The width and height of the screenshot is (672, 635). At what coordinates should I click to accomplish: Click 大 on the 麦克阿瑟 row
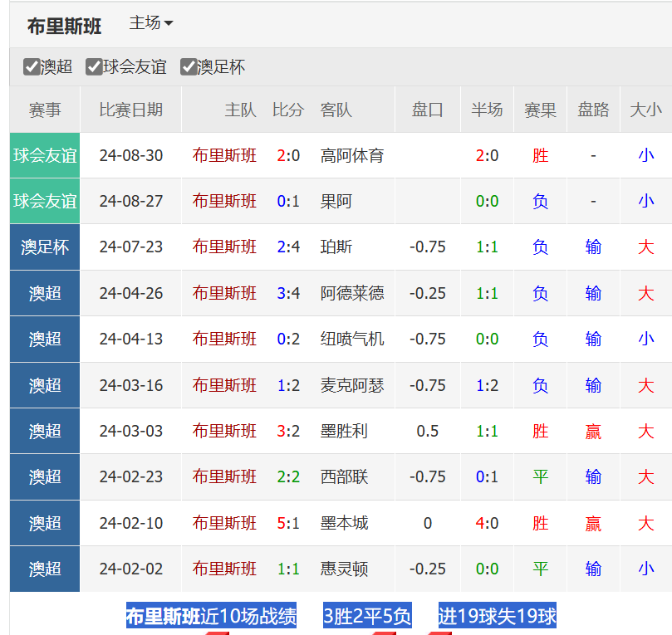click(646, 385)
